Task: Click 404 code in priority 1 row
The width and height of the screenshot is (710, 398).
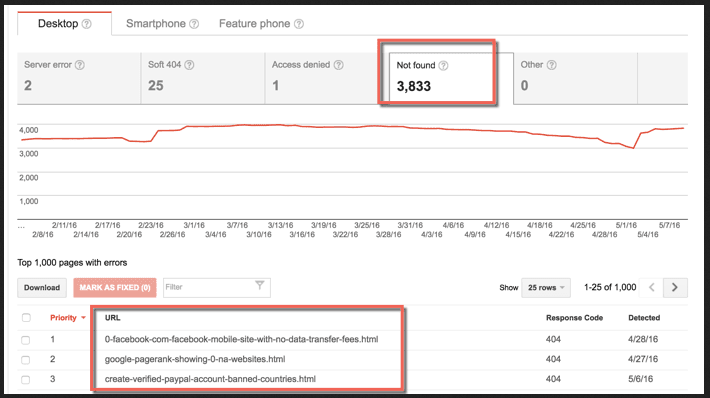Action: 553,339
